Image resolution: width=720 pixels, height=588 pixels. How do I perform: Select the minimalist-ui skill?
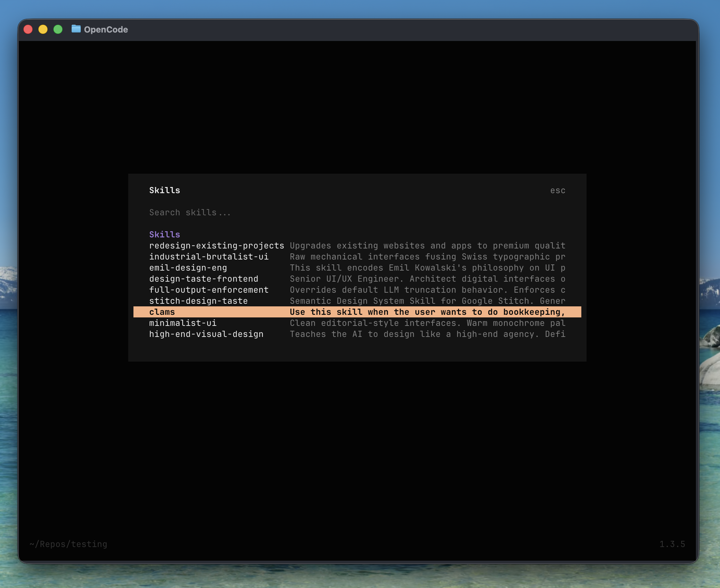coord(183,323)
